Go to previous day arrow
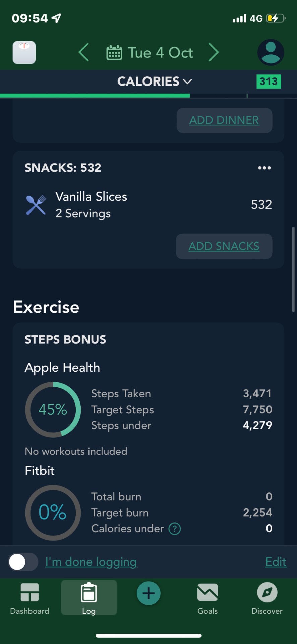Screen dimensions: 297x644 (84, 52)
